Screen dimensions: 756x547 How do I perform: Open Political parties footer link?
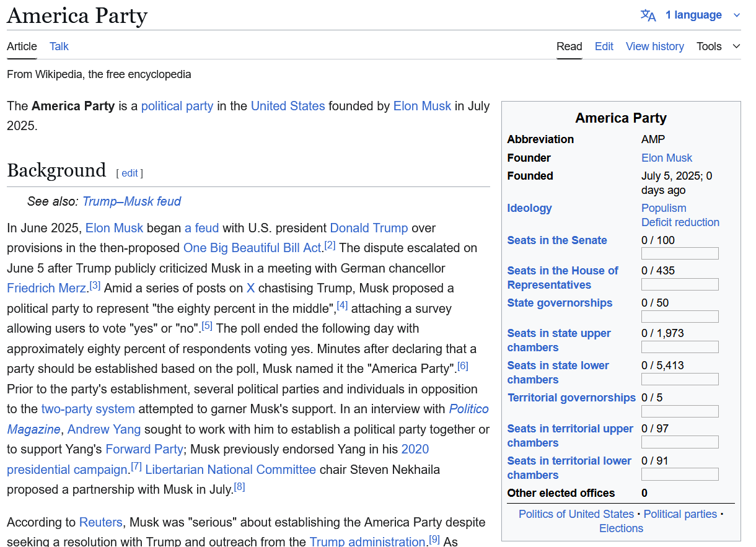pyautogui.click(x=680, y=514)
